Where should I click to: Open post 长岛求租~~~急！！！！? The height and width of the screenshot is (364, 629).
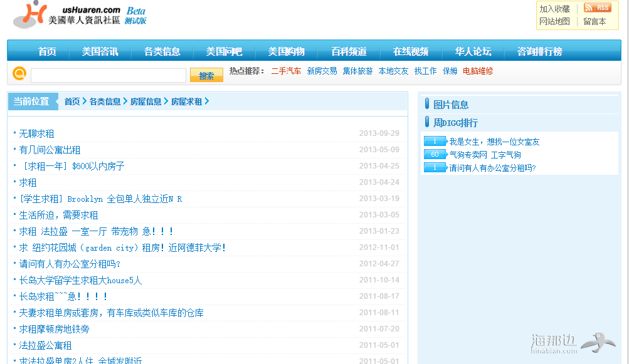[63, 297]
